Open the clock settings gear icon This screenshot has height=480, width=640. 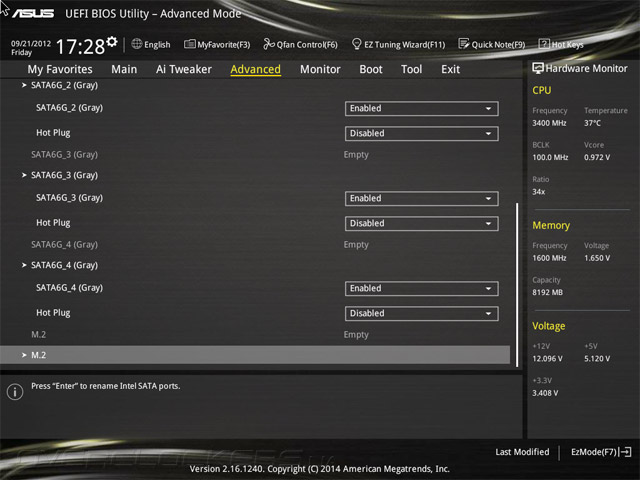pos(112,41)
